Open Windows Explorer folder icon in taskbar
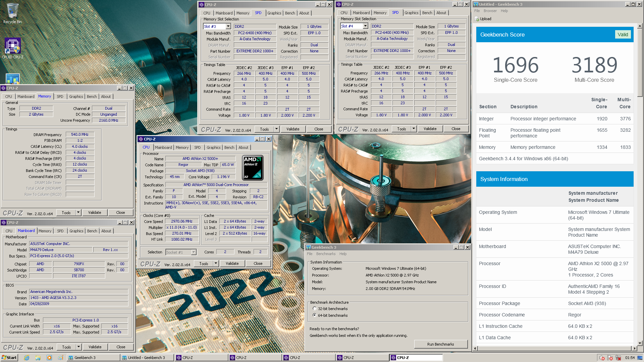The height and width of the screenshot is (362, 644). click(x=38, y=358)
